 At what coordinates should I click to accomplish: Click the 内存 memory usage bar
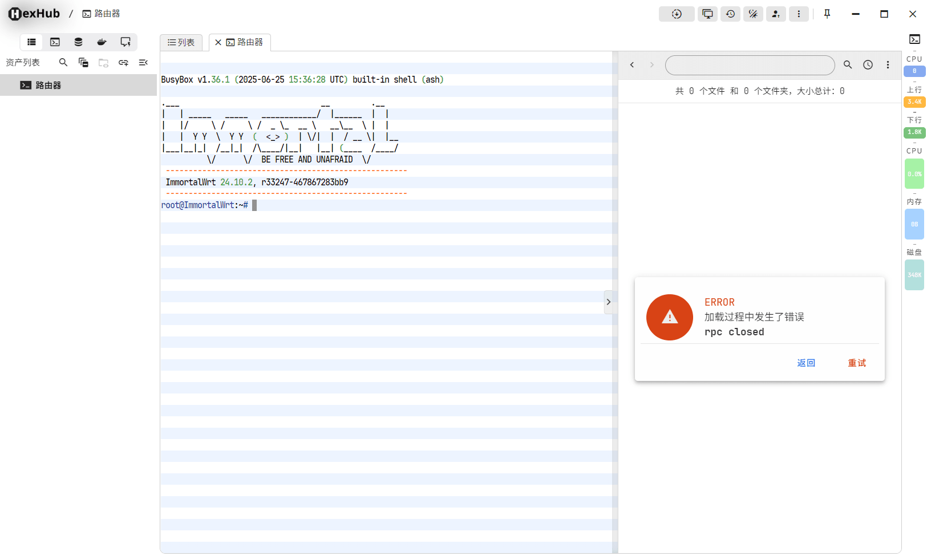coord(914,224)
